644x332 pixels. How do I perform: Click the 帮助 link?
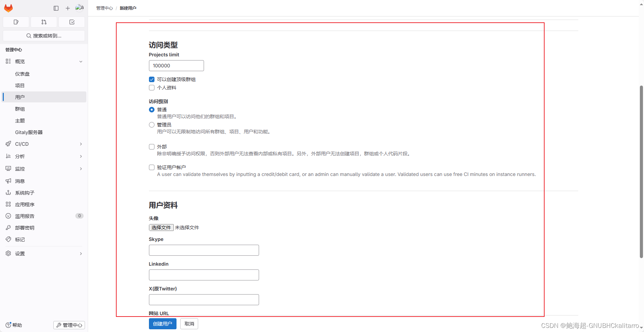coord(14,325)
